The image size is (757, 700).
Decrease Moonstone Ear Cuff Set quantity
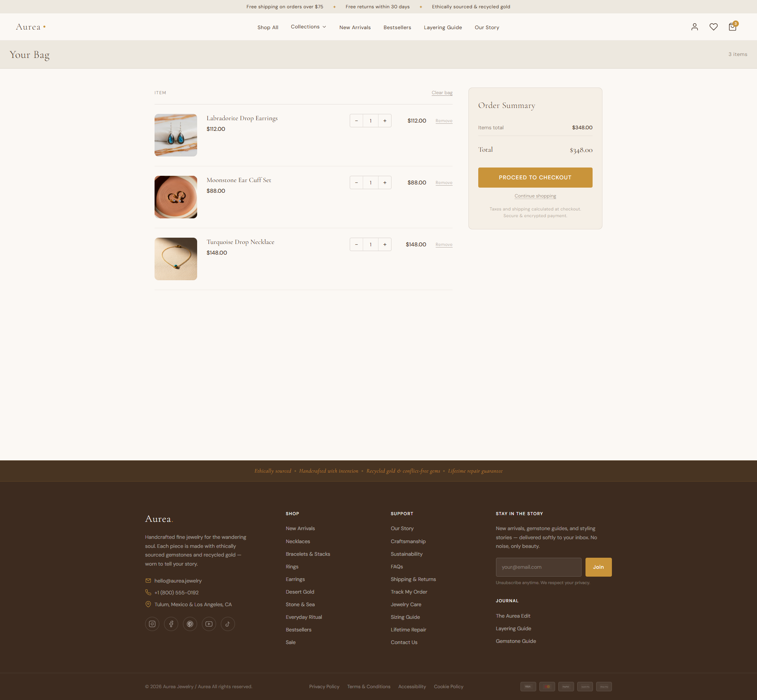pos(356,182)
